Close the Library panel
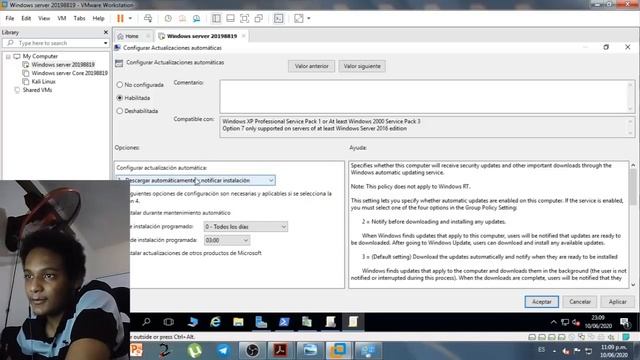This screenshot has width=640, height=360. [106, 32]
